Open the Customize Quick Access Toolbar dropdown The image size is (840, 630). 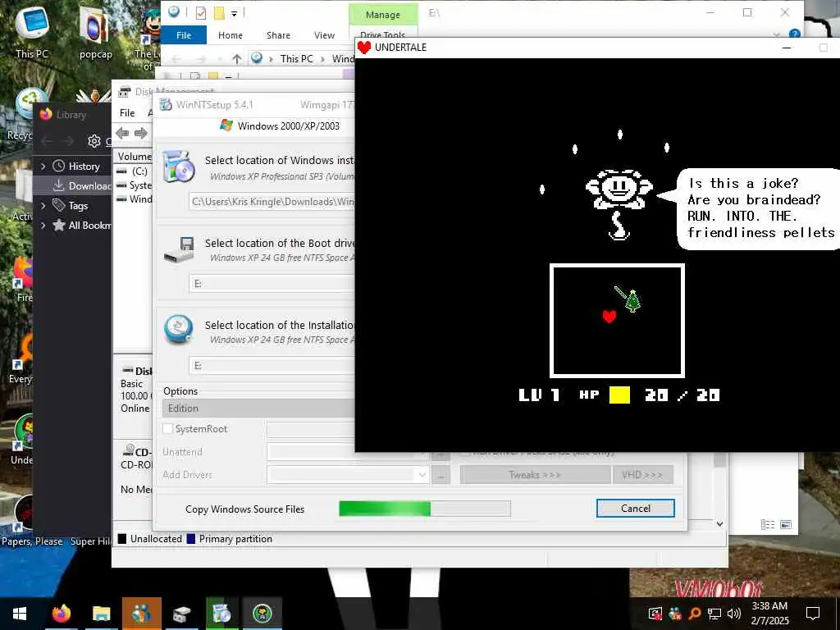[234, 13]
